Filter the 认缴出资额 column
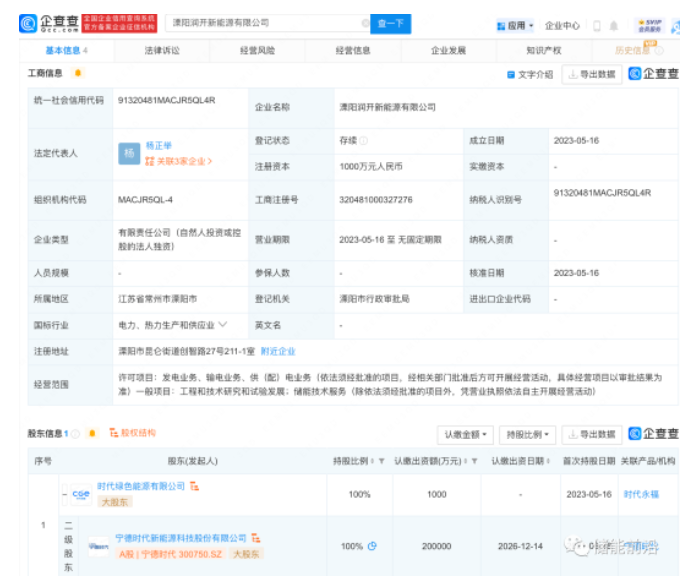Image resolution: width=693 pixels, height=584 pixels. point(474,461)
